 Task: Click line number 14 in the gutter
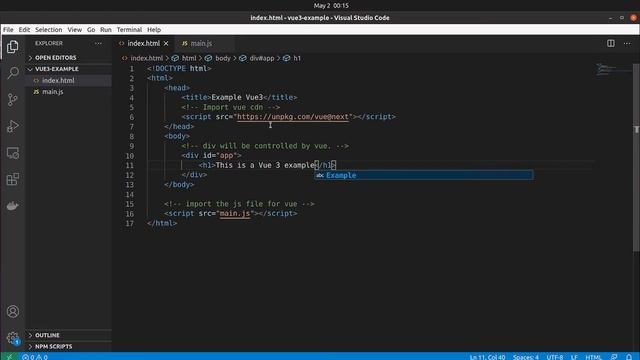pyautogui.click(x=130, y=194)
